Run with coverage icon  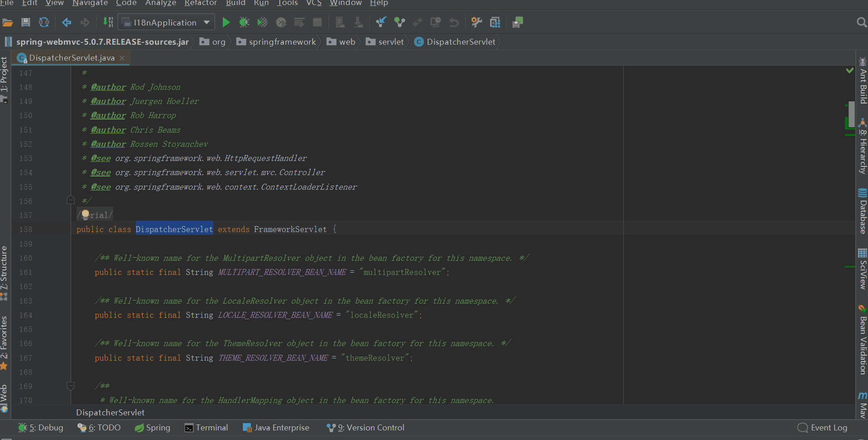click(x=262, y=22)
